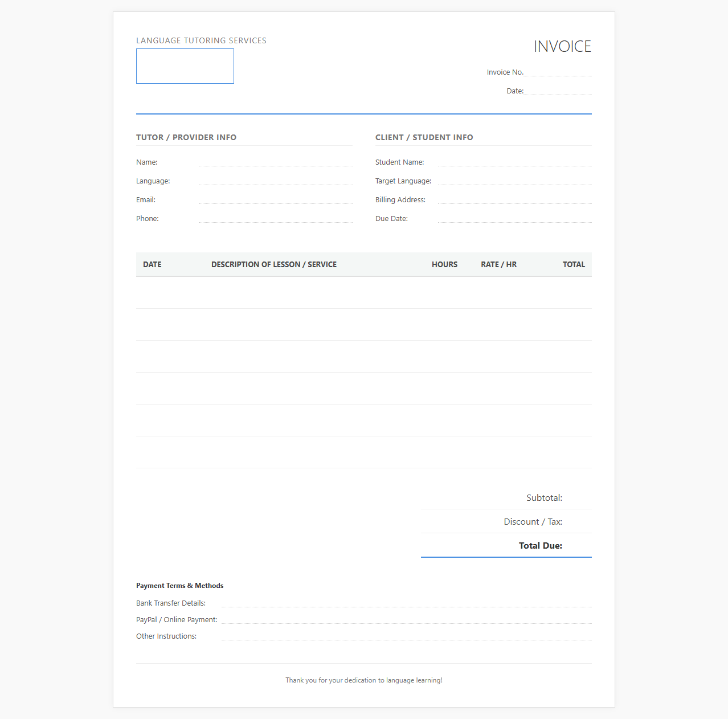The image size is (728, 719).
Task: Click the LANGUAGE TUTORING SERVICES heading
Action: click(x=201, y=40)
